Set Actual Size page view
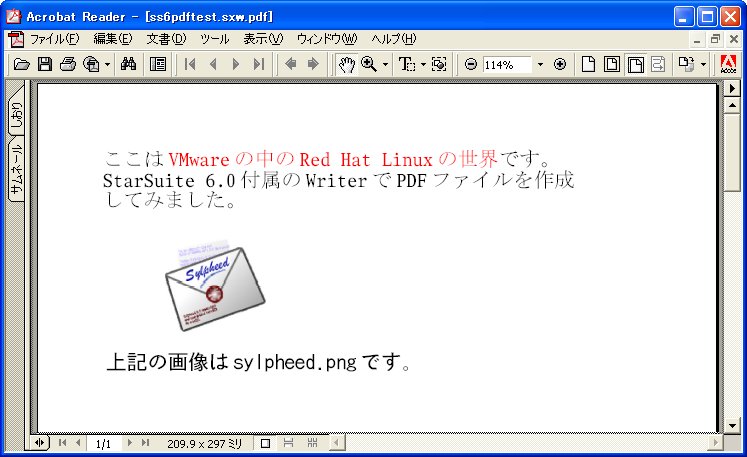 click(589, 64)
